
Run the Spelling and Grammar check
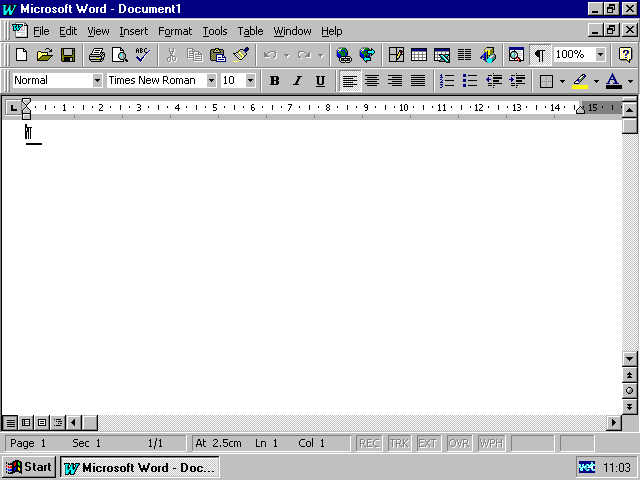(x=142, y=55)
